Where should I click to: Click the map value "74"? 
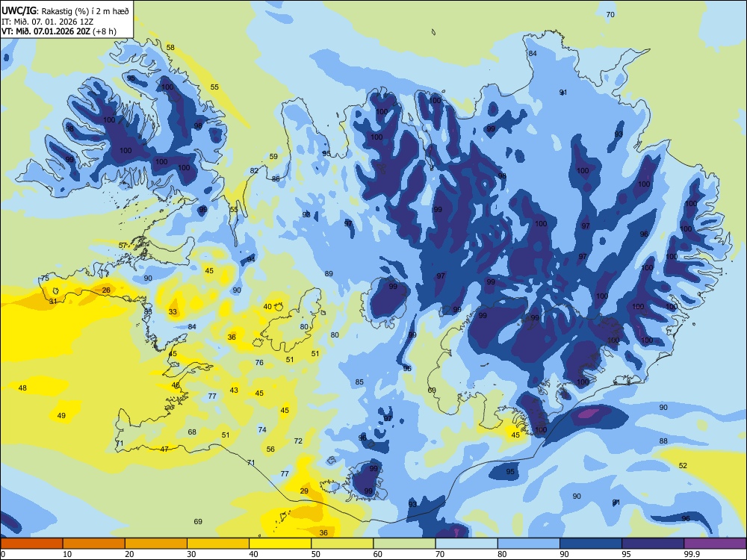(262, 430)
